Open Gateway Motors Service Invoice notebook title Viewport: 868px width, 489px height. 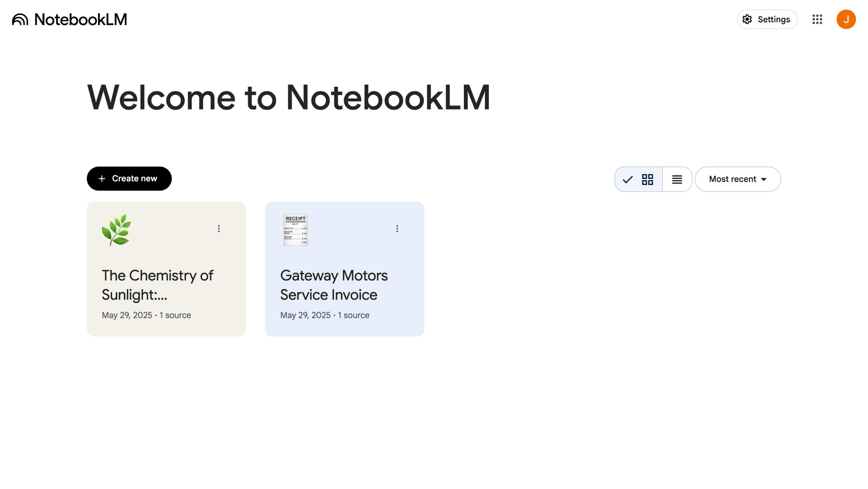point(334,285)
